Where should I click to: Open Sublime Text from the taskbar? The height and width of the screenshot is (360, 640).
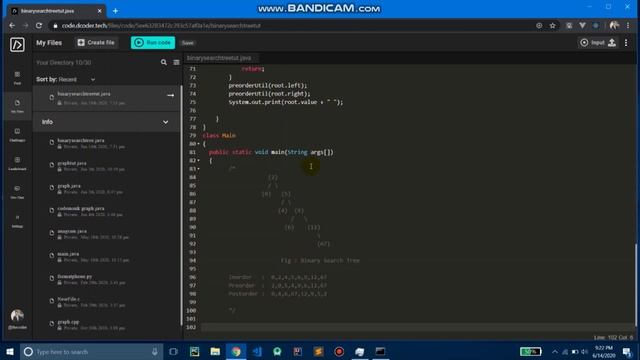point(318,351)
